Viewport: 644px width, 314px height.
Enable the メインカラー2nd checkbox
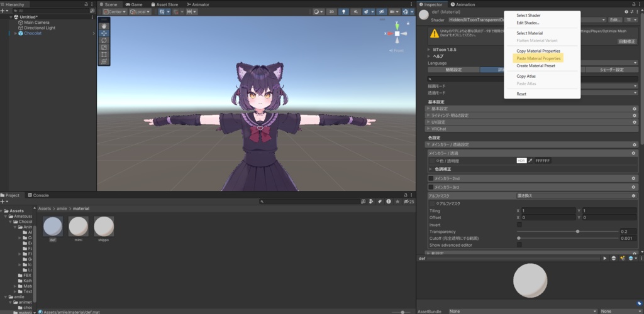tap(431, 178)
